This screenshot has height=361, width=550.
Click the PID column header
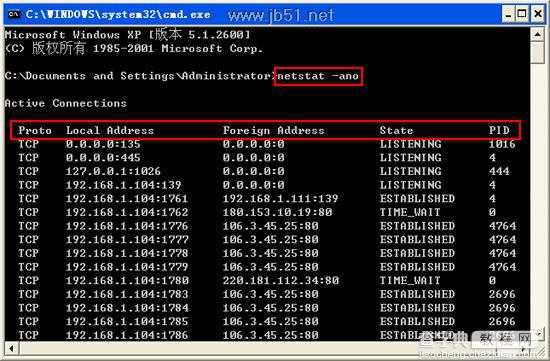pos(499,131)
